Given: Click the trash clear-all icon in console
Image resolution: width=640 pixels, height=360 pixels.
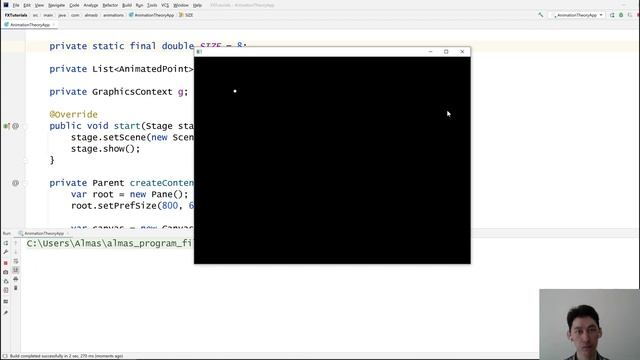Looking at the screenshot, I should [x=16, y=288].
